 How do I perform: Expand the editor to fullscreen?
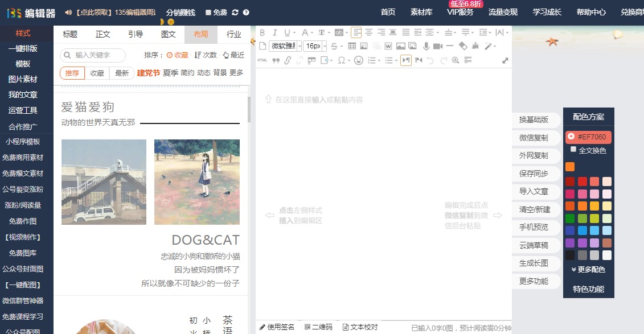coord(505,60)
